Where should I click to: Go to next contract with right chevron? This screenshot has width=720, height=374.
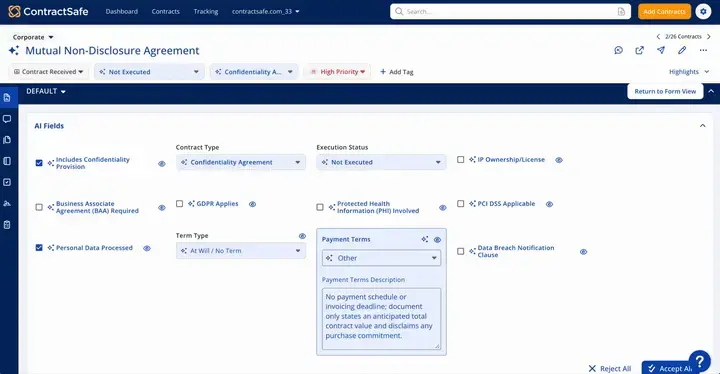pos(709,36)
